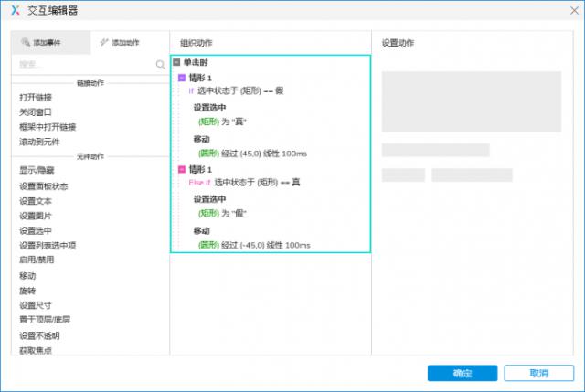Screen dimensions: 585x392
Task: Pick the 设置面板状态 action
Action: click(43, 185)
